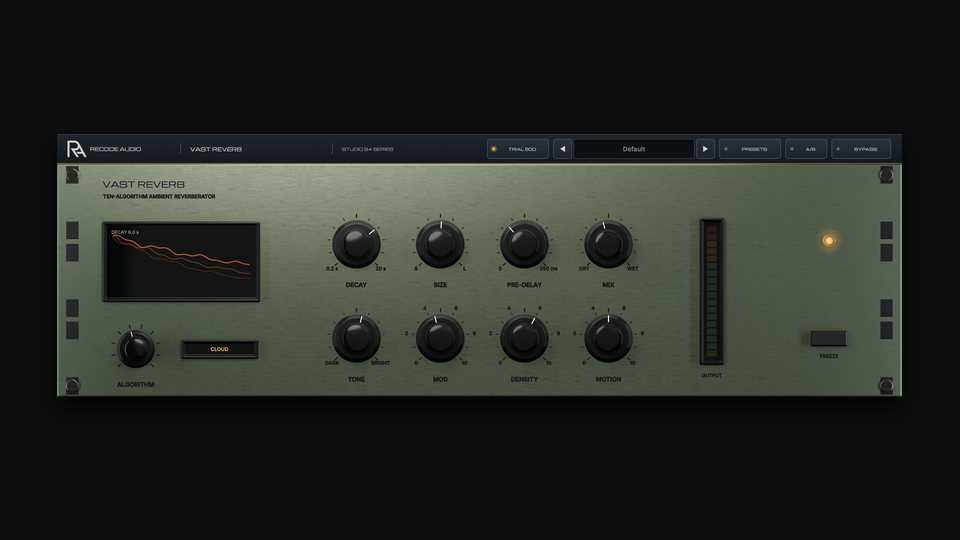Screen dimensions: 960x540
Task: Click the Trial 90D indicator
Action: click(517, 149)
